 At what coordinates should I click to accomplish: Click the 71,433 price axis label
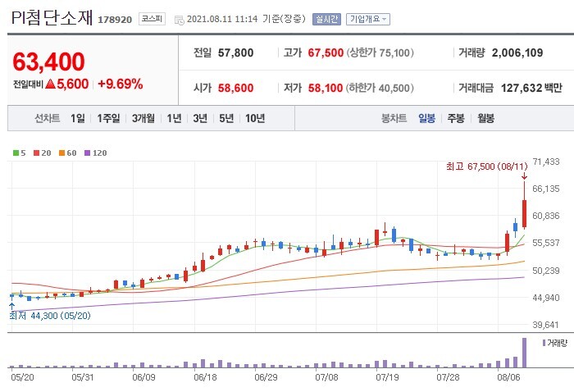tap(546, 162)
